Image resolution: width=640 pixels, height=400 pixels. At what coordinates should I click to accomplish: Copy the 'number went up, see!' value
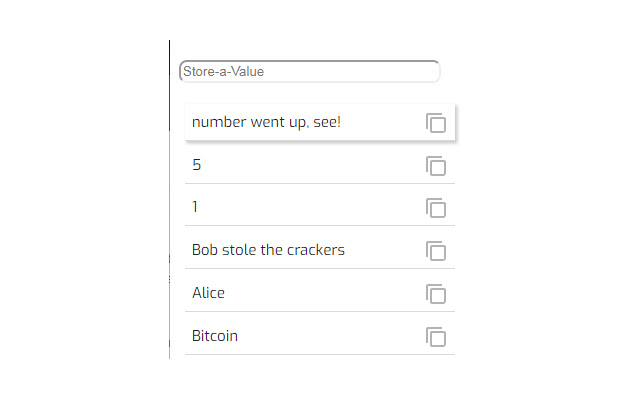(435, 123)
